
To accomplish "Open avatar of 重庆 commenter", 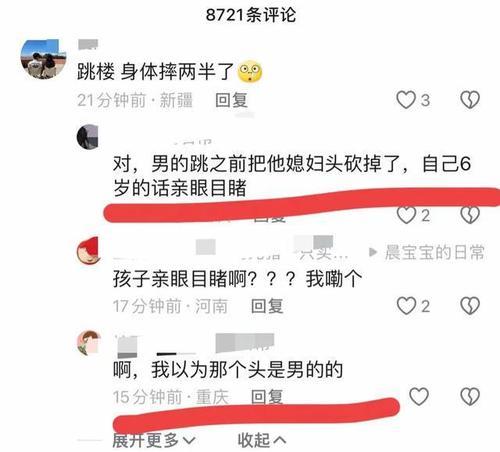I will point(89,343).
